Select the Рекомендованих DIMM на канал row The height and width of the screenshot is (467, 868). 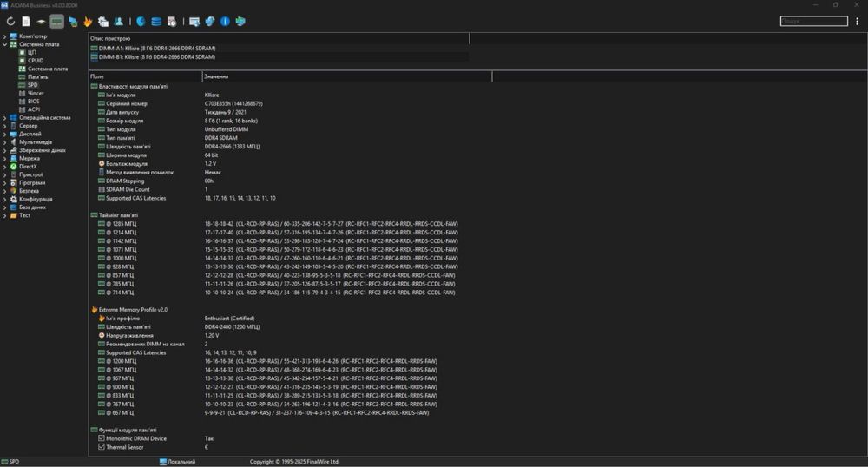291,344
